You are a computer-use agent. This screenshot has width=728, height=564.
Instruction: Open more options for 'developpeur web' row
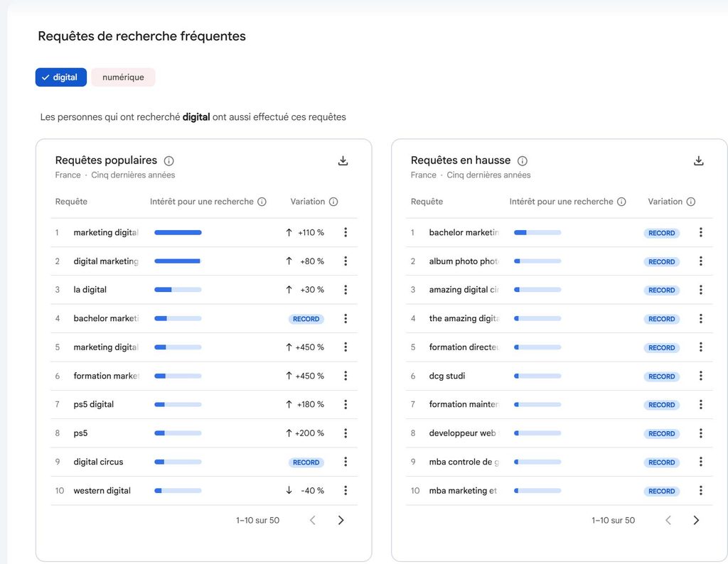pyautogui.click(x=700, y=433)
